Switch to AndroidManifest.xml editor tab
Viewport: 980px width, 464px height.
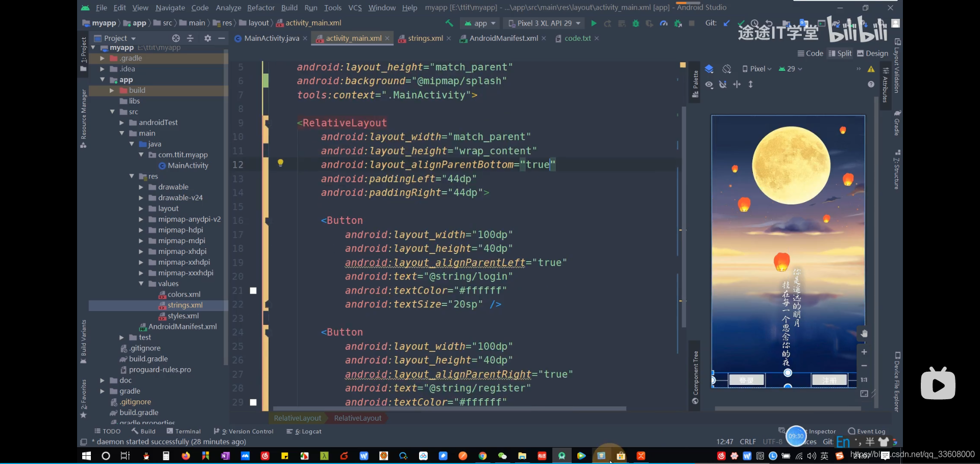click(503, 38)
